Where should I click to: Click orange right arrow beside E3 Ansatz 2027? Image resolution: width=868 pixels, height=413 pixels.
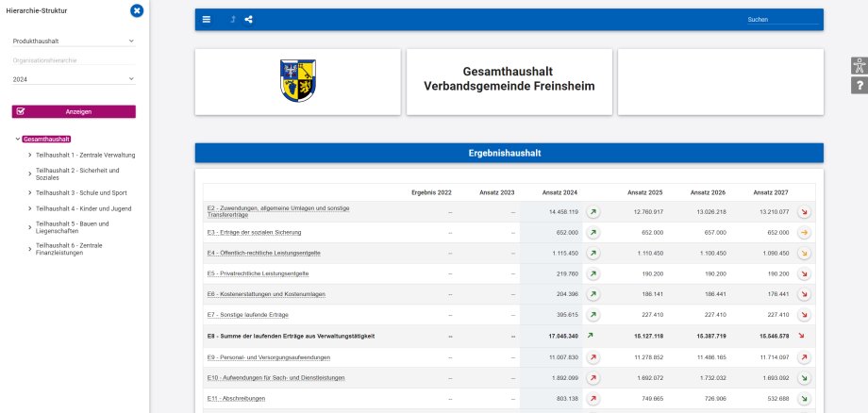(805, 233)
